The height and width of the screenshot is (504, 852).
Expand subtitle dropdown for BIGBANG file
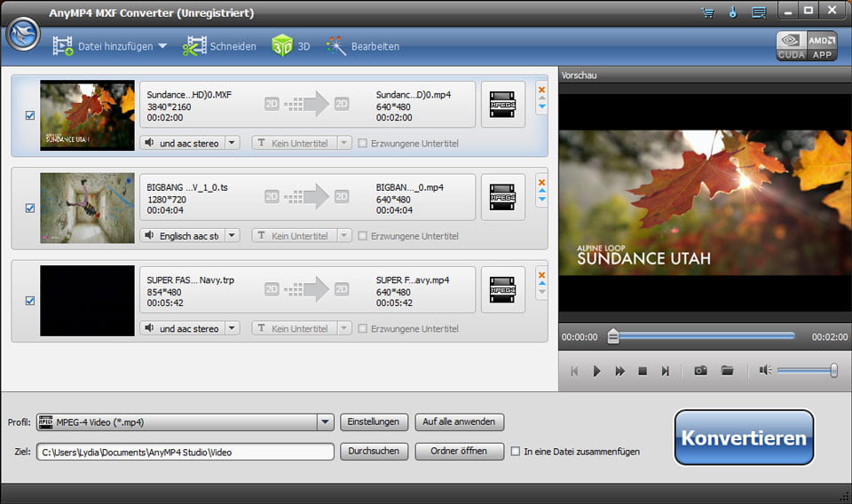(x=344, y=236)
